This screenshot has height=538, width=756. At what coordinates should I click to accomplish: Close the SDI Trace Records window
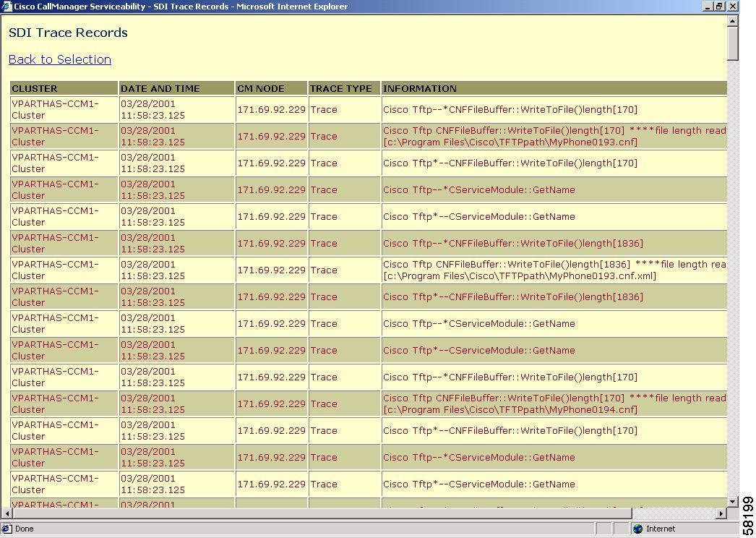(x=732, y=7)
